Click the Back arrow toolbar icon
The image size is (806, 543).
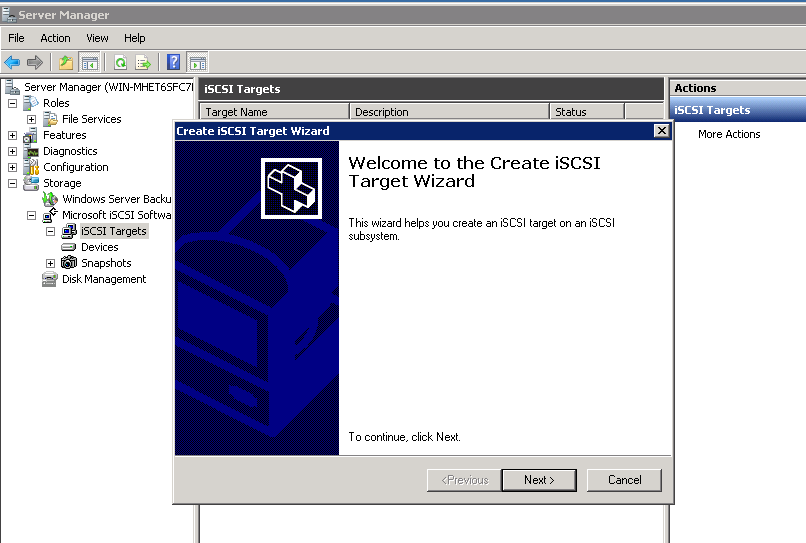click(x=12, y=62)
